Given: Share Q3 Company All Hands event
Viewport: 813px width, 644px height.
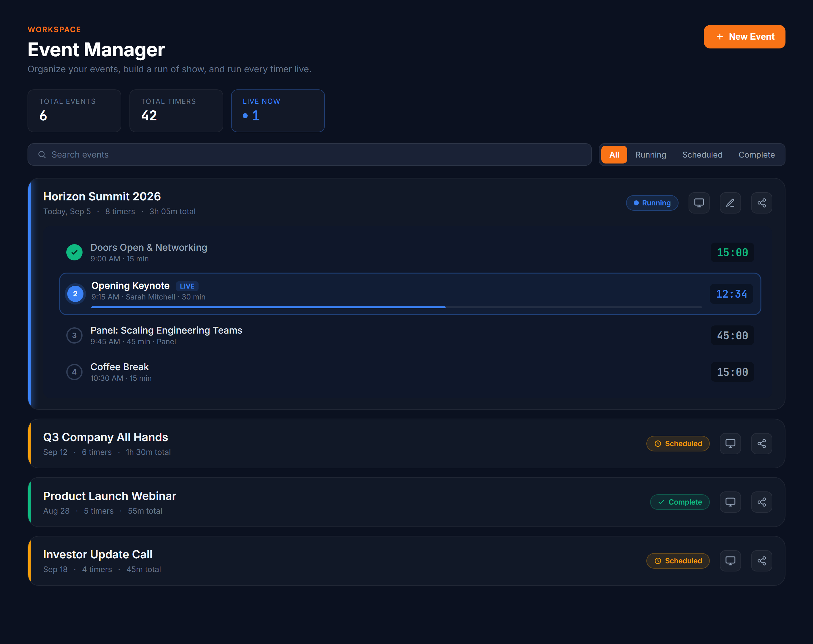Looking at the screenshot, I should pyautogui.click(x=761, y=443).
